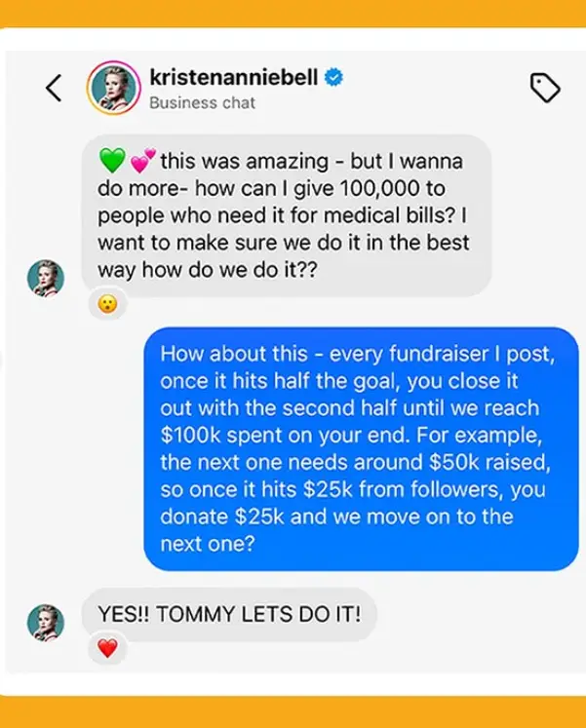The width and height of the screenshot is (586, 728).
Task: Open the kristenanniebell profile from the username
Action: tap(235, 77)
